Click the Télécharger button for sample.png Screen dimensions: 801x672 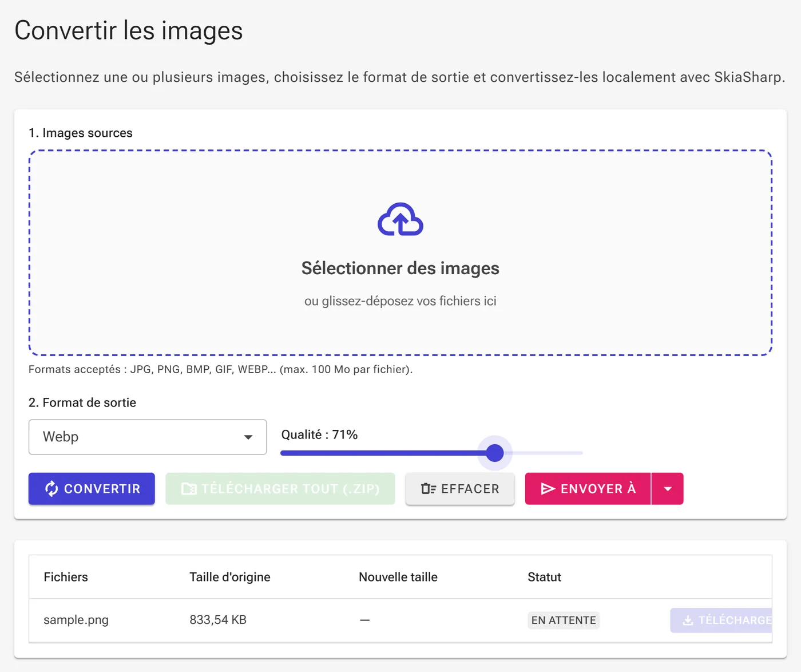(721, 620)
